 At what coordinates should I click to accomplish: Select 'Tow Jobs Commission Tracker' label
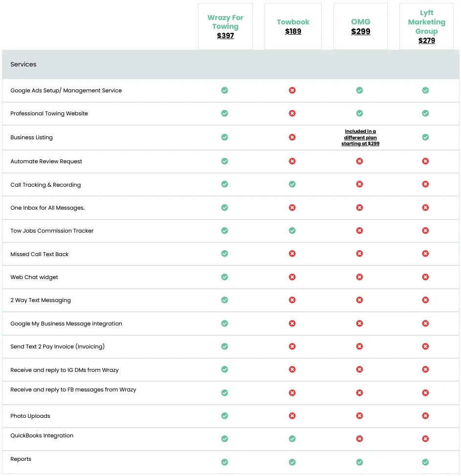coord(52,231)
